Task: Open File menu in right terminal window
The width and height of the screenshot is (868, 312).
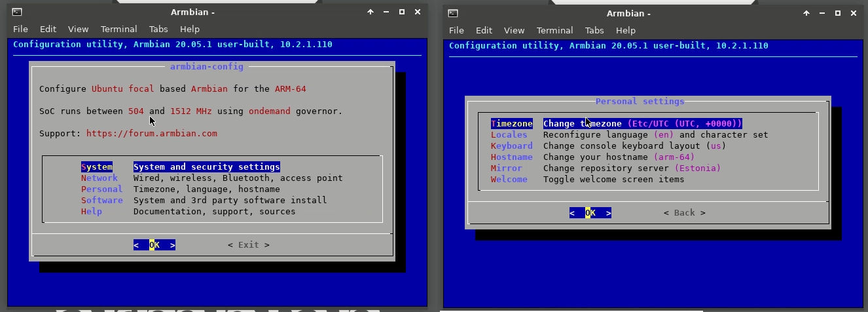Action: pyautogui.click(x=456, y=30)
